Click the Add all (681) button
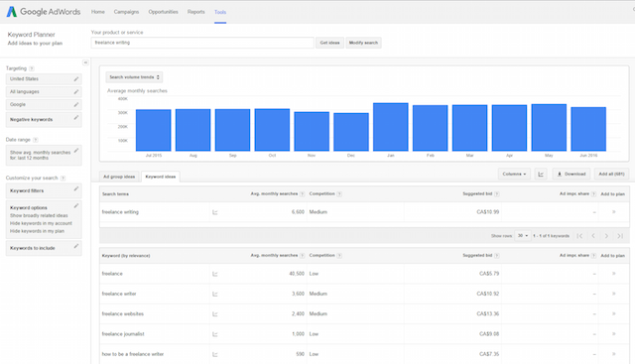 [x=611, y=175]
